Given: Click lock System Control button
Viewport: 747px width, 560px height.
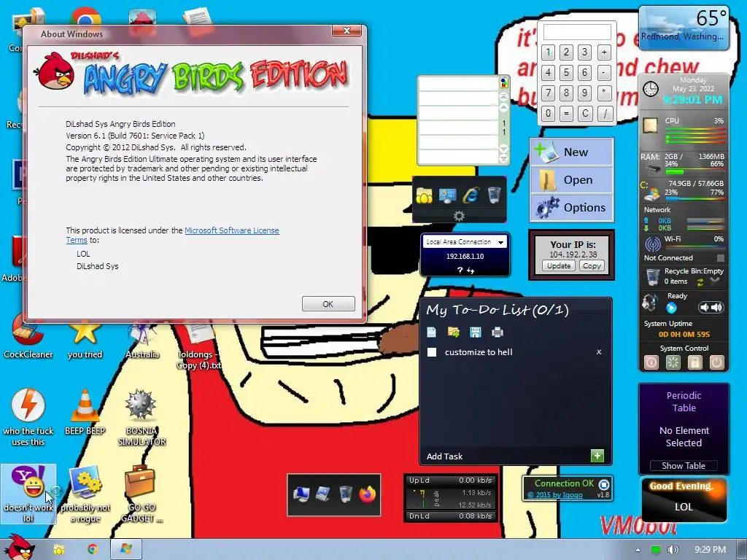Looking at the screenshot, I should pos(694,362).
